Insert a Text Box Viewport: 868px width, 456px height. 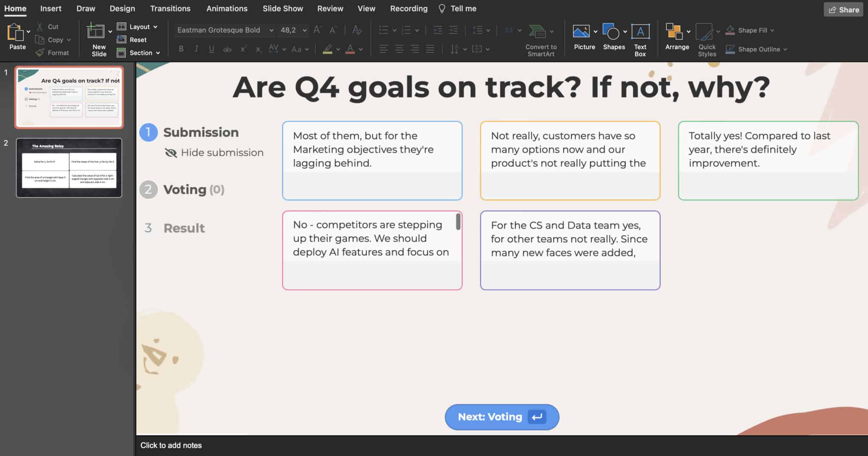640,32
